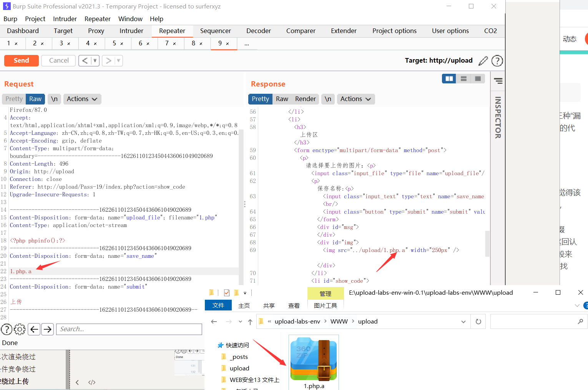The width and height of the screenshot is (588, 390).
Task: Select the response Pretty view
Action: tap(260, 99)
